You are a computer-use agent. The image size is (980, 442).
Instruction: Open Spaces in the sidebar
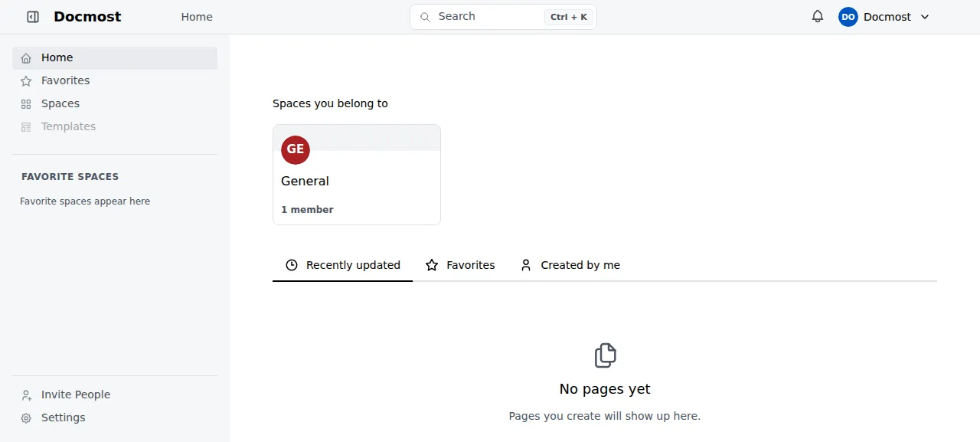(115, 104)
